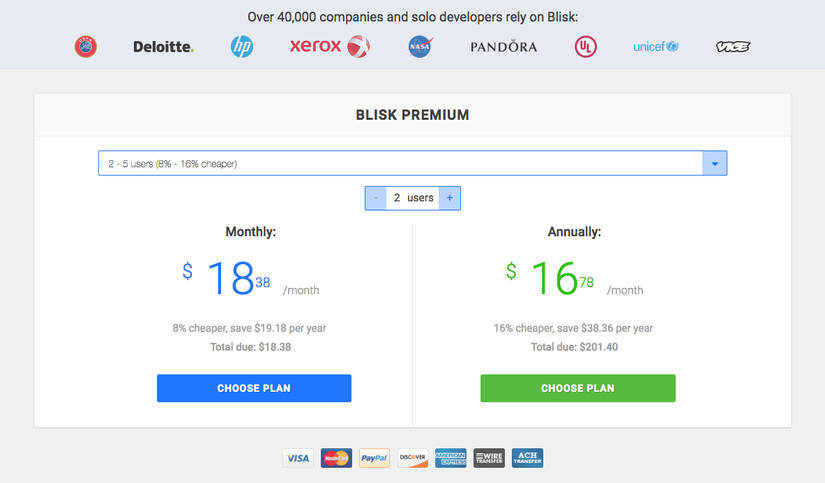
Task: Click the unicef logo
Action: (656, 46)
